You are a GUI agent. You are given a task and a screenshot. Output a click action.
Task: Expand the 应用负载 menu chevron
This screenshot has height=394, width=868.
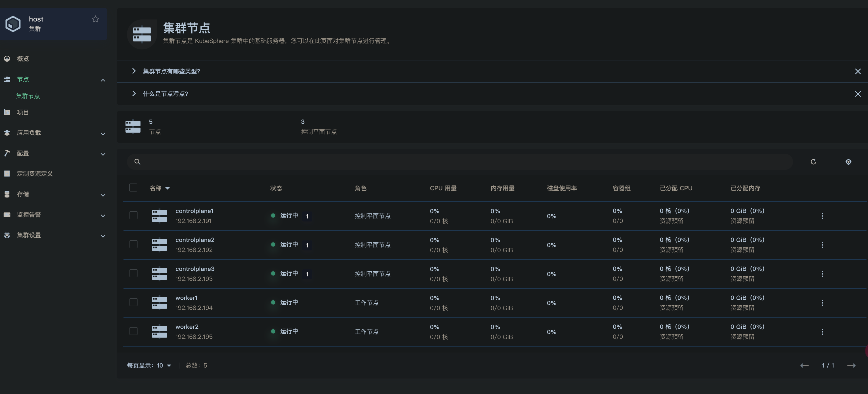pyautogui.click(x=103, y=134)
